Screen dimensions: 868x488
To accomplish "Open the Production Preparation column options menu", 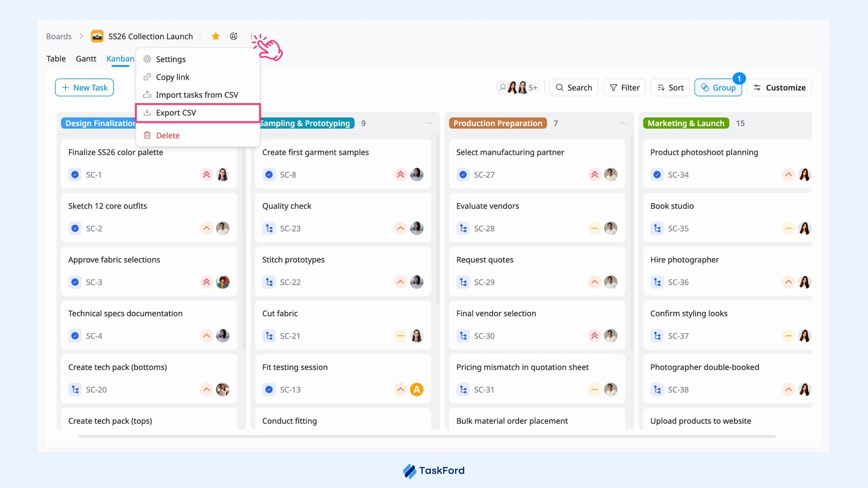I will click(623, 123).
